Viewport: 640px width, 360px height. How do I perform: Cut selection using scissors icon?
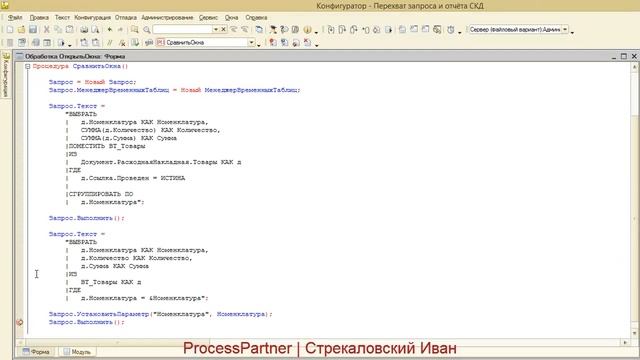click(x=47, y=29)
